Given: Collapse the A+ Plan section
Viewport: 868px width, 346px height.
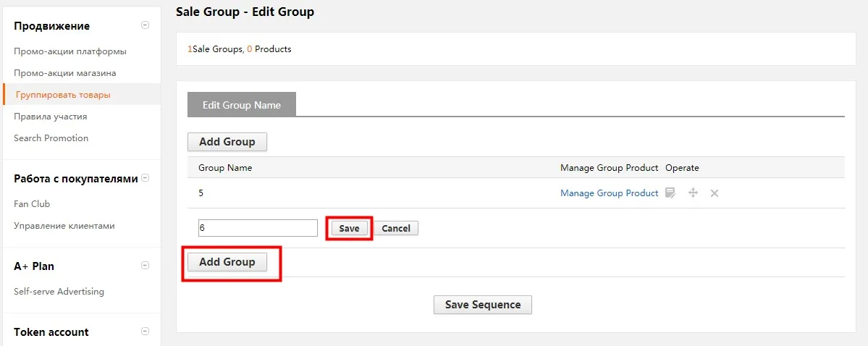Looking at the screenshot, I should (145, 265).
